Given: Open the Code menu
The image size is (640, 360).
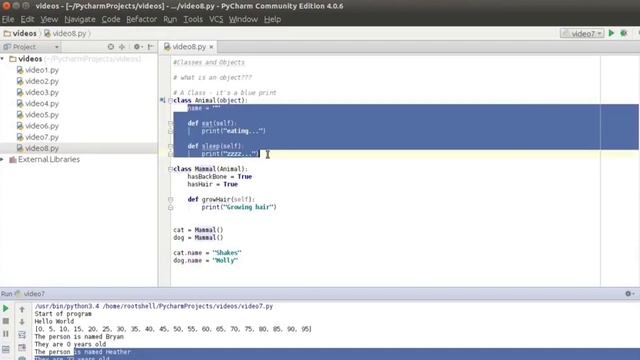Looking at the screenshot, I should point(111,19).
